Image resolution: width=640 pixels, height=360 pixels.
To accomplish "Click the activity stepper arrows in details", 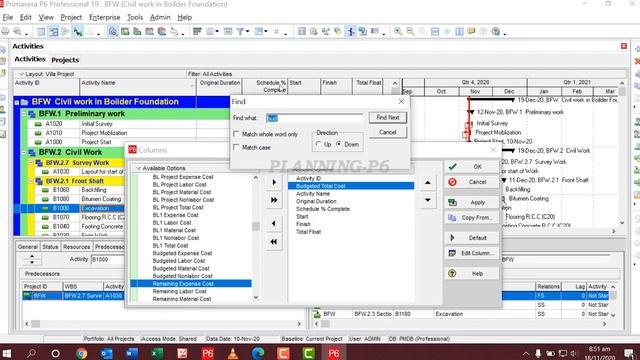I will click(32, 259).
